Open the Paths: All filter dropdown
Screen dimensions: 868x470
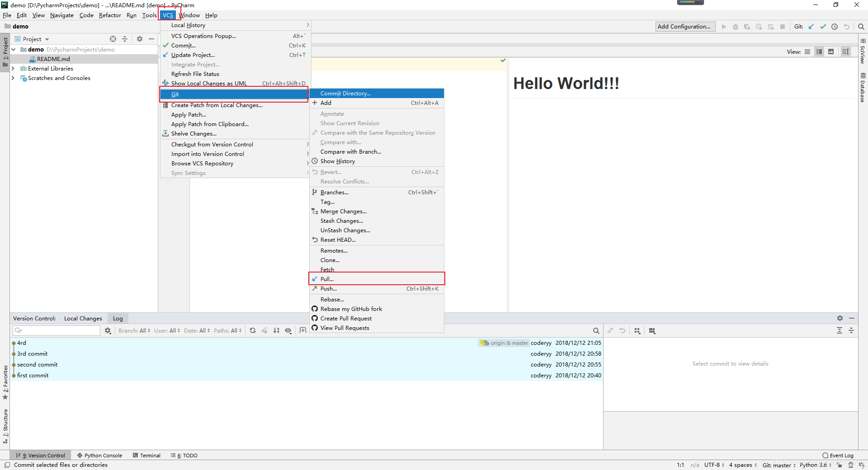pyautogui.click(x=227, y=331)
